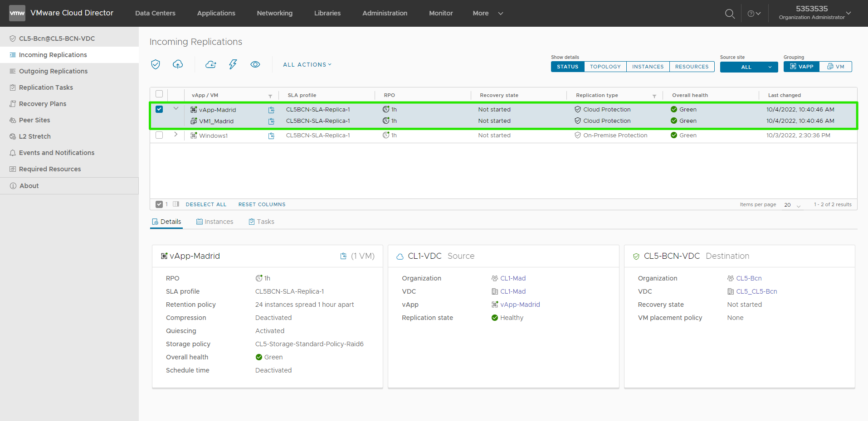Click RESET COLUMNS in the table footer
The height and width of the screenshot is (421, 868).
coord(262,204)
